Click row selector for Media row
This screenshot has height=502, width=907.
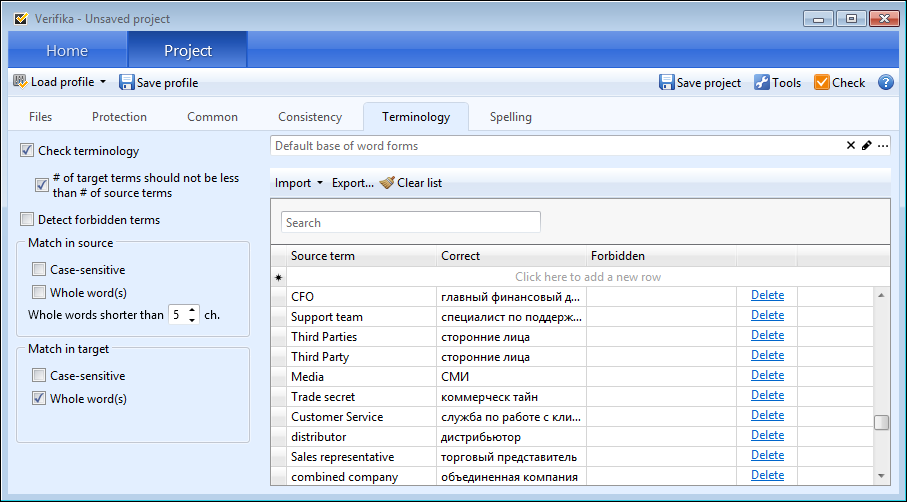tap(278, 377)
